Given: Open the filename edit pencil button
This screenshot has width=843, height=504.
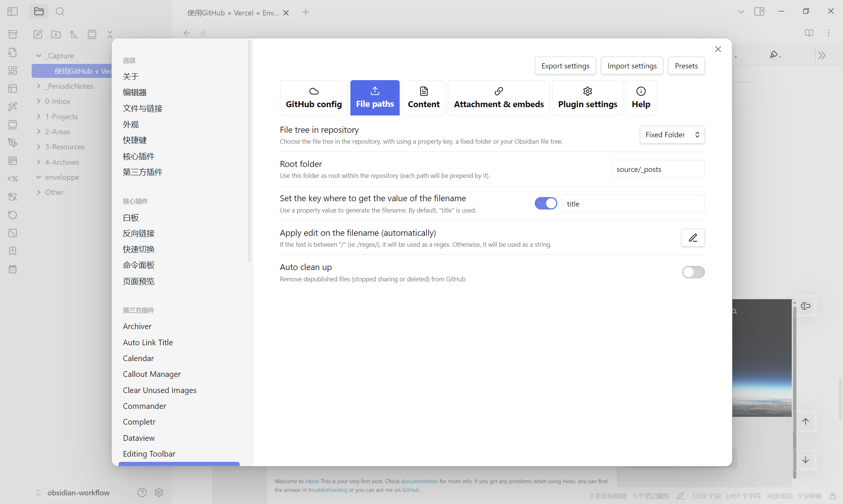Looking at the screenshot, I should pyautogui.click(x=693, y=238).
